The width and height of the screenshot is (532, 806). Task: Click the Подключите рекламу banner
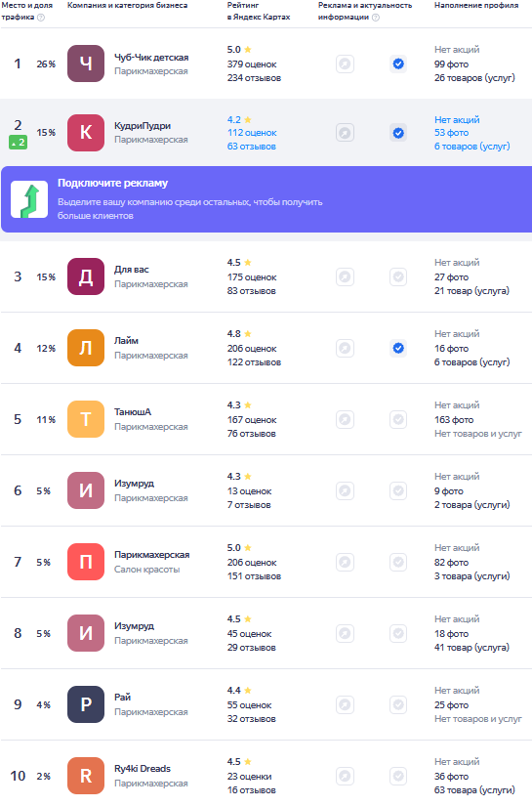(266, 199)
